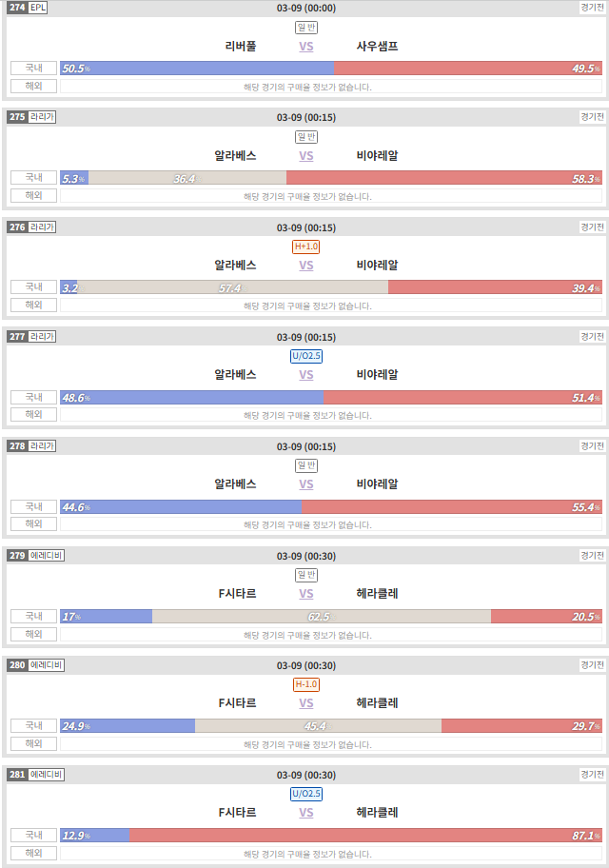Click the 50.5% blue bar on match 274
The height and width of the screenshot is (868, 609).
(x=197, y=69)
